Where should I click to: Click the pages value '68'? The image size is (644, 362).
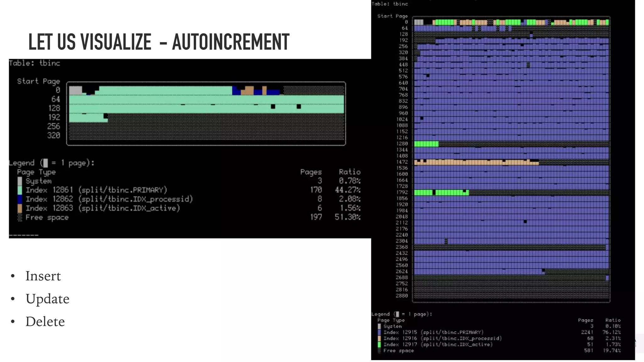click(x=590, y=338)
